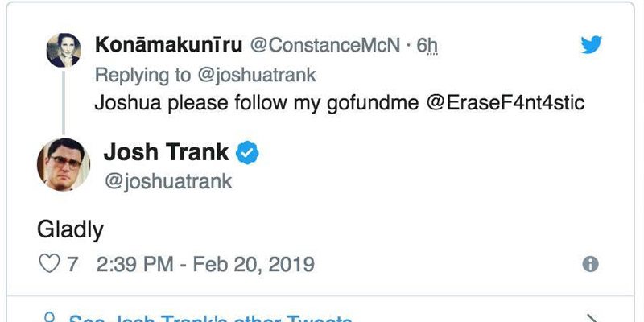644x322 pixels.
Task: Click the Josh Trank display name
Action: coord(165,152)
